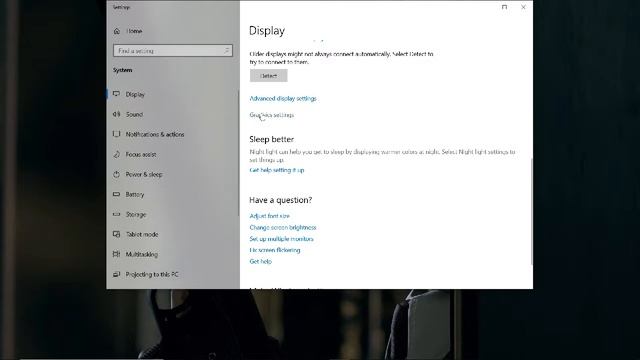Click Fix screen flickering link

275,250
